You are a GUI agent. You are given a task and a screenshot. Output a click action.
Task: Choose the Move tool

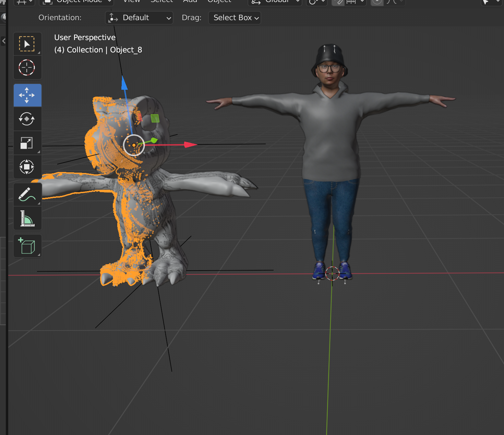[27, 95]
